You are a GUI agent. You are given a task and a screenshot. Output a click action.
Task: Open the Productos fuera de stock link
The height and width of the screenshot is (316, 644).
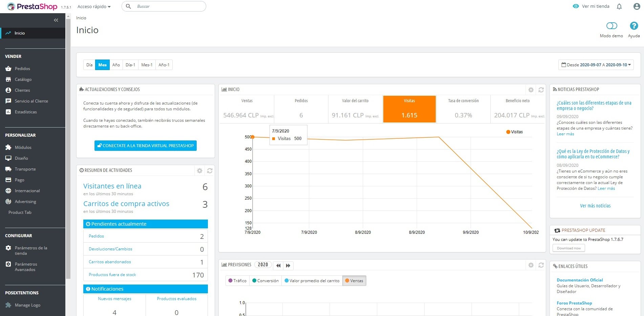click(112, 275)
